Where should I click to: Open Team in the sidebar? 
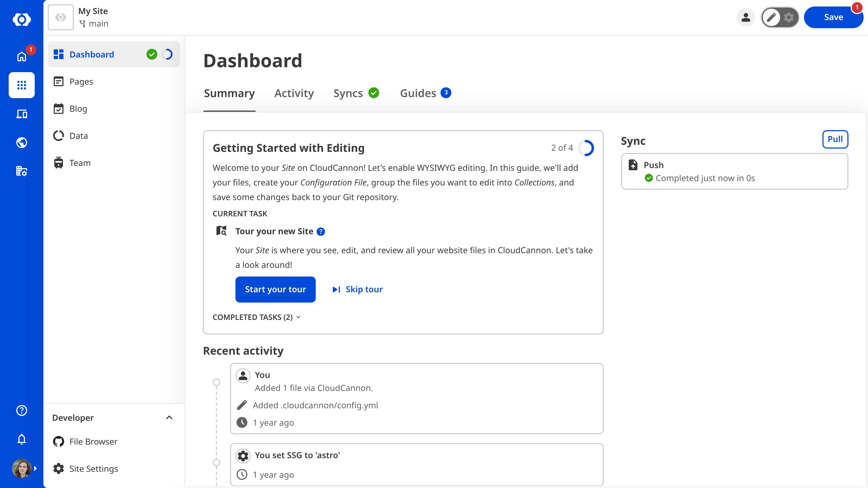(114, 163)
